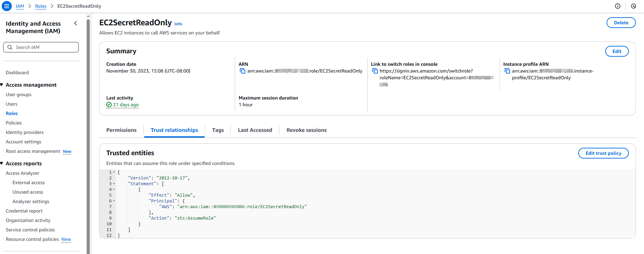Focus the Search IAM input field
The width and height of the screenshot is (644, 254).
point(41,47)
